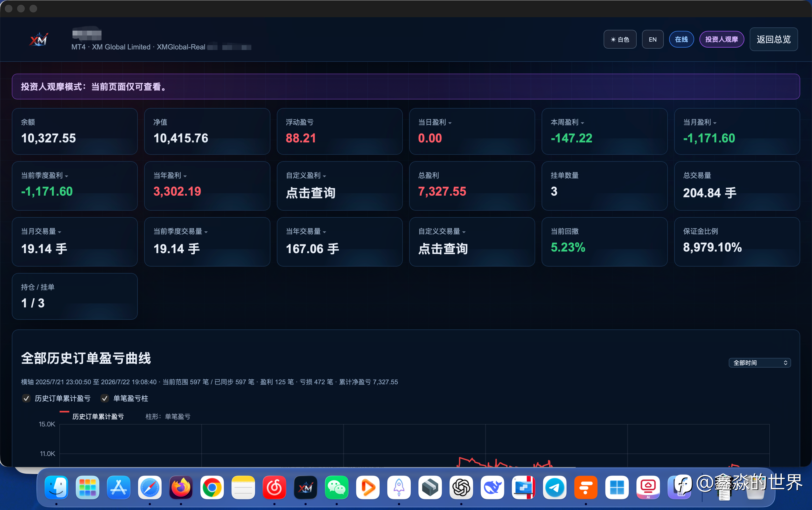Open Google Chrome from the dock
812x510 pixels.
click(x=212, y=487)
